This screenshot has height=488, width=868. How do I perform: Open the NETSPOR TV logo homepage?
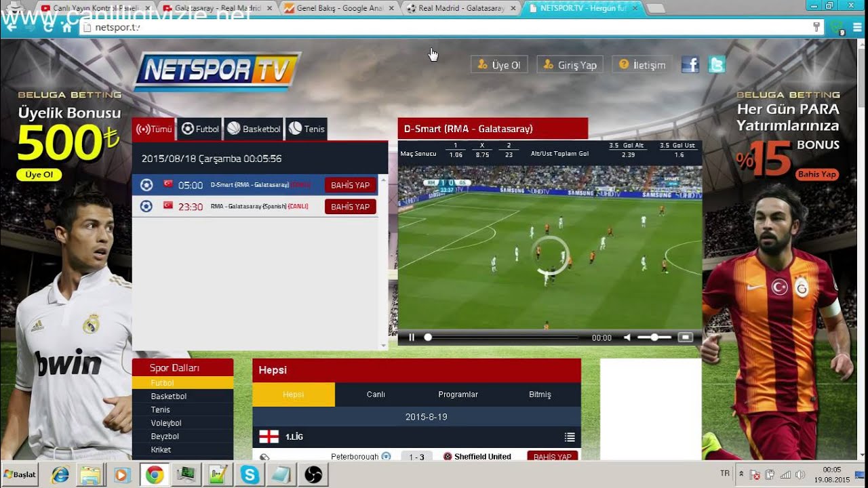217,70
